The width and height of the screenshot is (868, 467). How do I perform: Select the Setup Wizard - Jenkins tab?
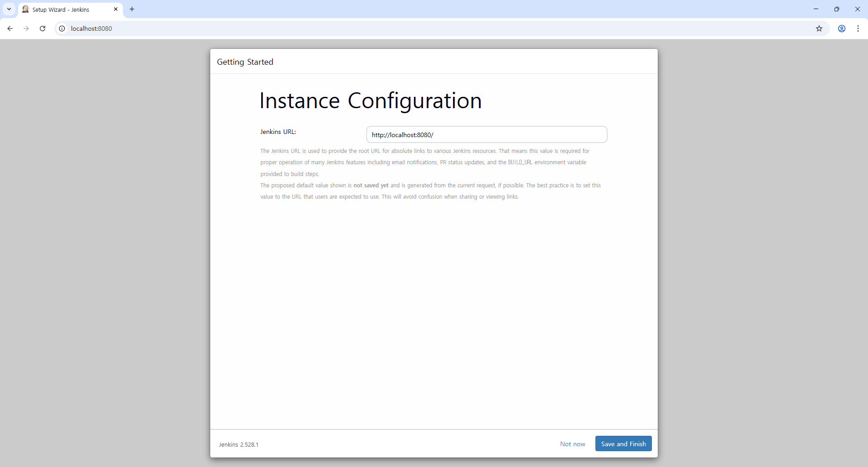[71, 10]
